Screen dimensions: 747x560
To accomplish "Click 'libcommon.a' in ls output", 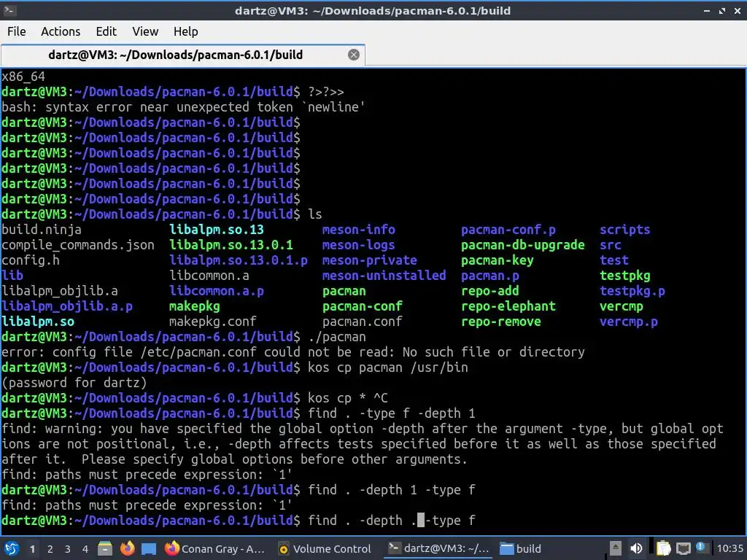I will tap(209, 276).
